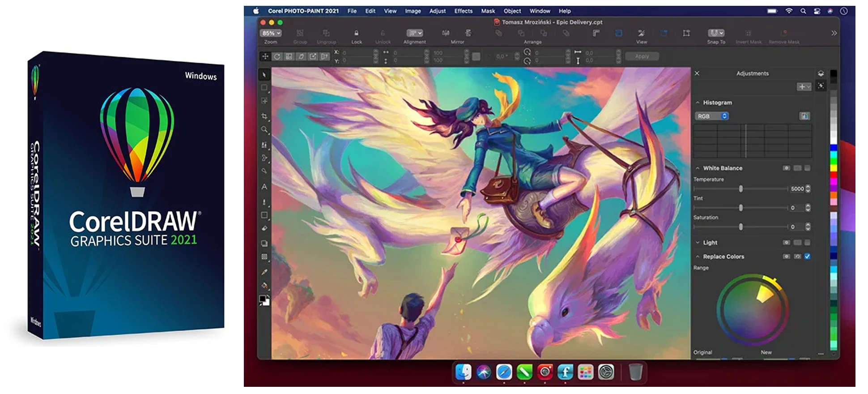Open the Snap To dropdown
This screenshot has height=394, width=868.
pos(716,33)
